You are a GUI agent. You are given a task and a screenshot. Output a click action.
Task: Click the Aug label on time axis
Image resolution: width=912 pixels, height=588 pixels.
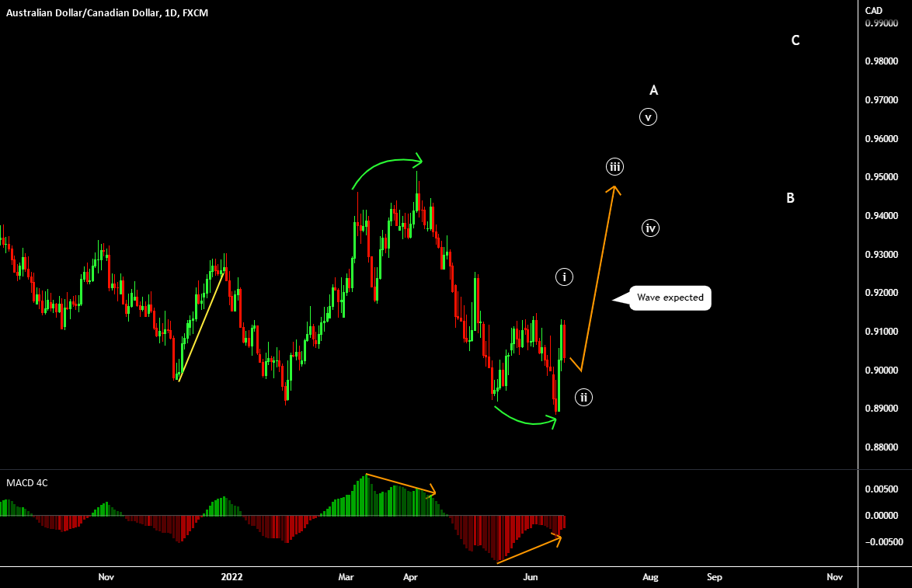650,577
